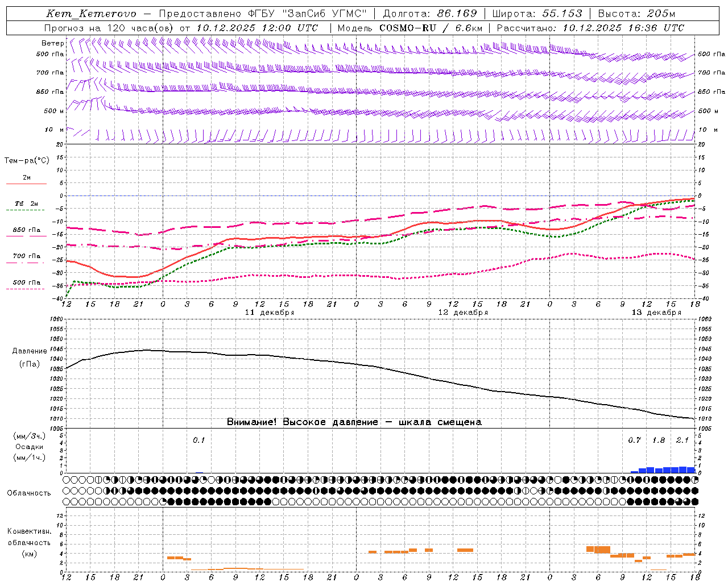Click the '(мм/3ч.)' precipitation unit label
This screenshot has height=582, width=728.
coord(30,436)
